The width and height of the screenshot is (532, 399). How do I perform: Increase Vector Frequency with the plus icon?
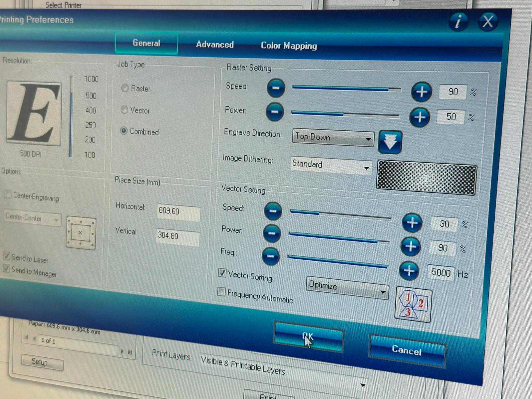coord(409,271)
